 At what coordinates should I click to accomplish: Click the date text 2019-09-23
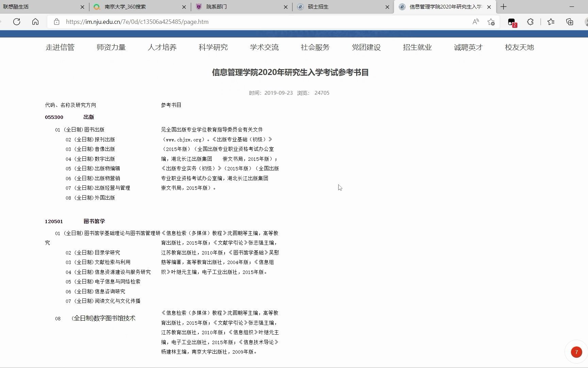pyautogui.click(x=278, y=93)
